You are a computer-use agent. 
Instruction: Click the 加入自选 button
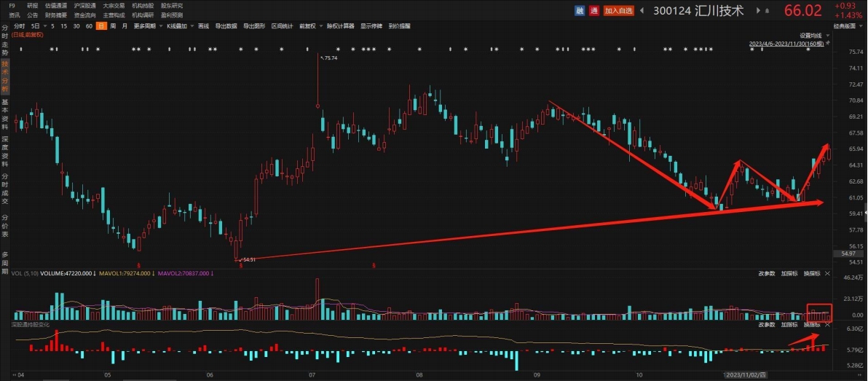point(619,10)
